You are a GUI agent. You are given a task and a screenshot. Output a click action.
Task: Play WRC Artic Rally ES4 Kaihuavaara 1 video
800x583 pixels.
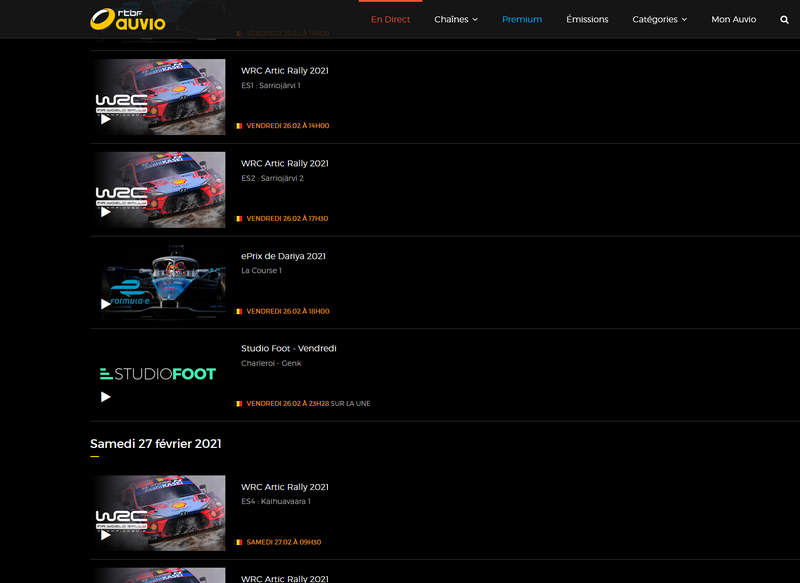106,535
